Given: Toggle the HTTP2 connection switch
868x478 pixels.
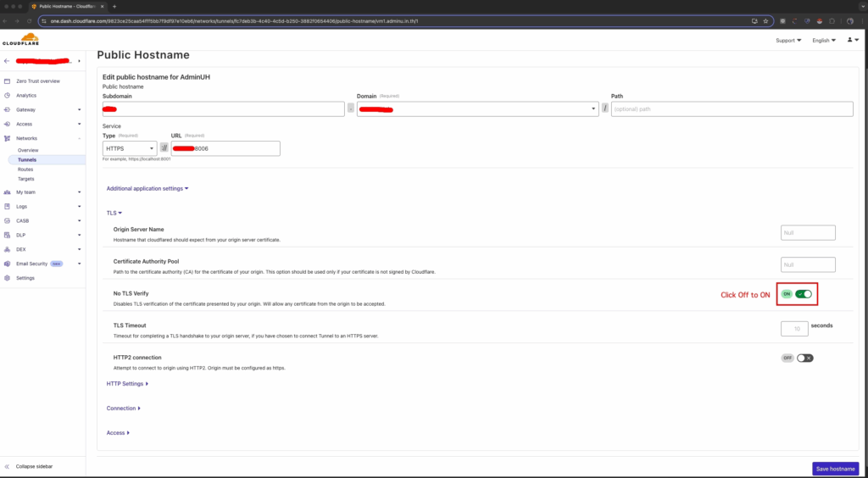Looking at the screenshot, I should point(805,358).
